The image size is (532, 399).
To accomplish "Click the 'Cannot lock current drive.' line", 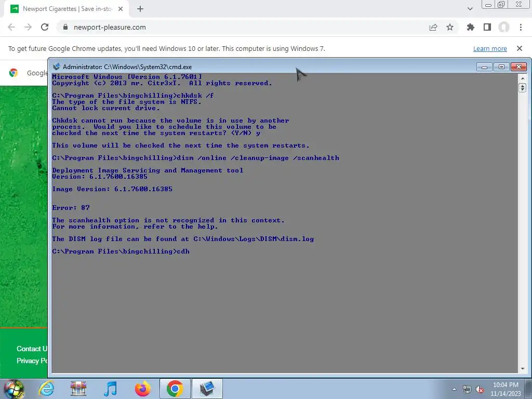I will tap(106, 108).
